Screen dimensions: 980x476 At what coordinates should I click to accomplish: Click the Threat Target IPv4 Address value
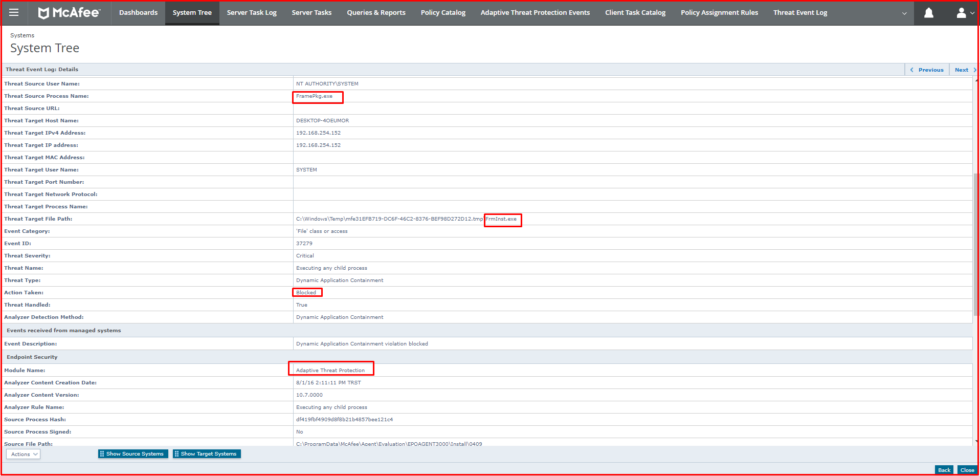pyautogui.click(x=318, y=133)
